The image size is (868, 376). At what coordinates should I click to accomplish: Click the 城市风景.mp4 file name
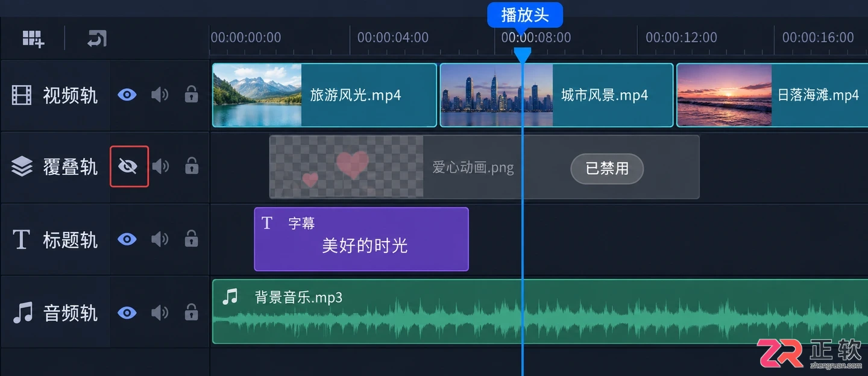pos(605,95)
